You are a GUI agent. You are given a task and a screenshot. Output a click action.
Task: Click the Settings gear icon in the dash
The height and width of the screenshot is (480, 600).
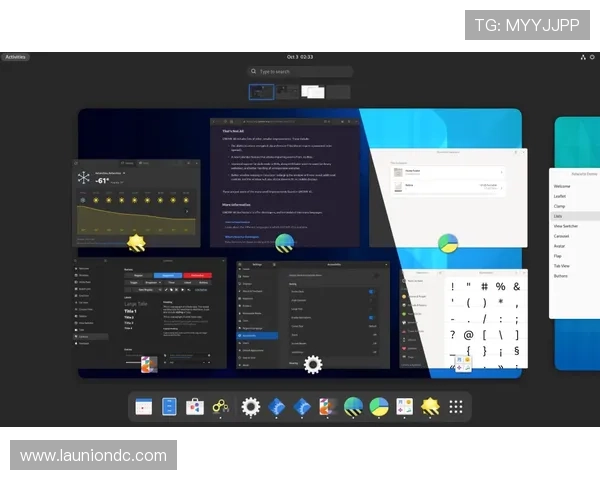pyautogui.click(x=250, y=407)
